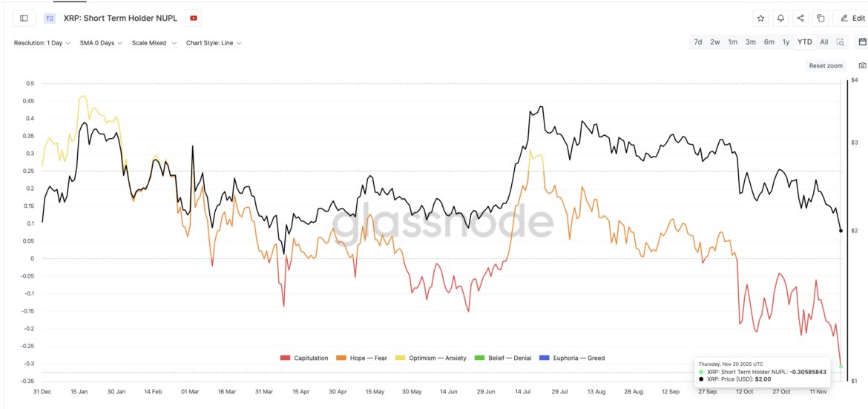This screenshot has height=409, width=868.
Task: Favorite this chart with the star icon
Action: point(760,18)
